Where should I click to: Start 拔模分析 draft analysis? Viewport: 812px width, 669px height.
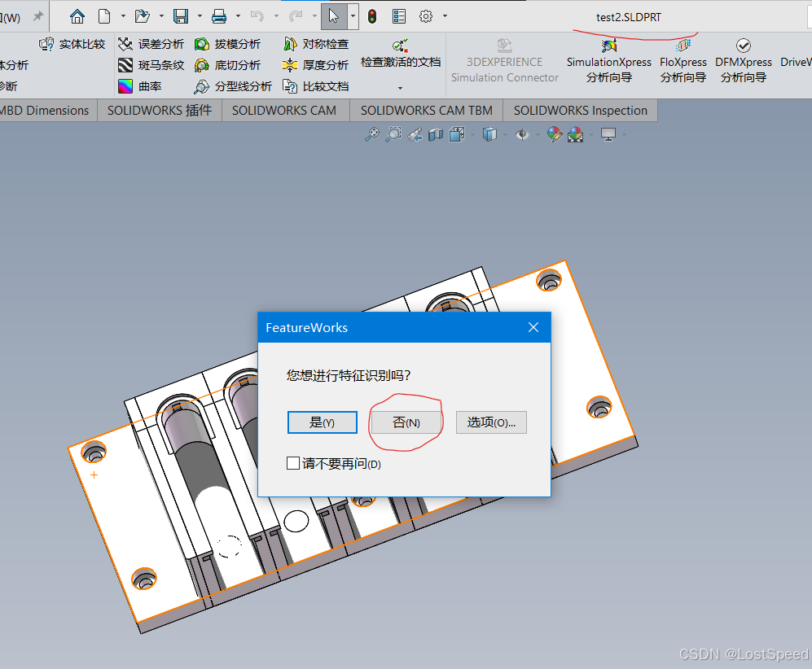[x=227, y=44]
